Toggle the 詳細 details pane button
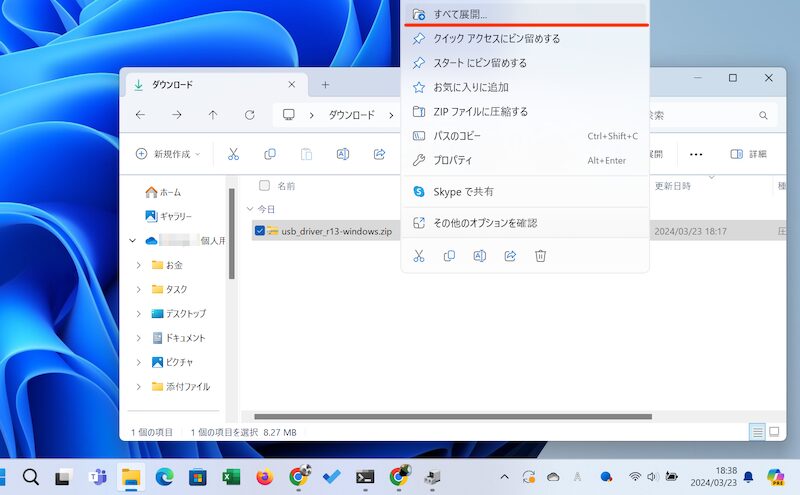This screenshot has height=495, width=800. coord(748,154)
